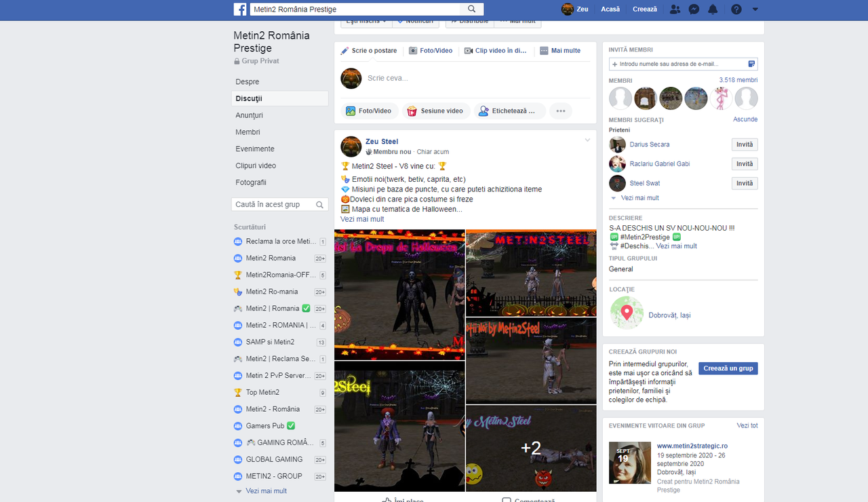868x502 pixels.
Task: Run the group search magnifier
Action: [x=319, y=204]
